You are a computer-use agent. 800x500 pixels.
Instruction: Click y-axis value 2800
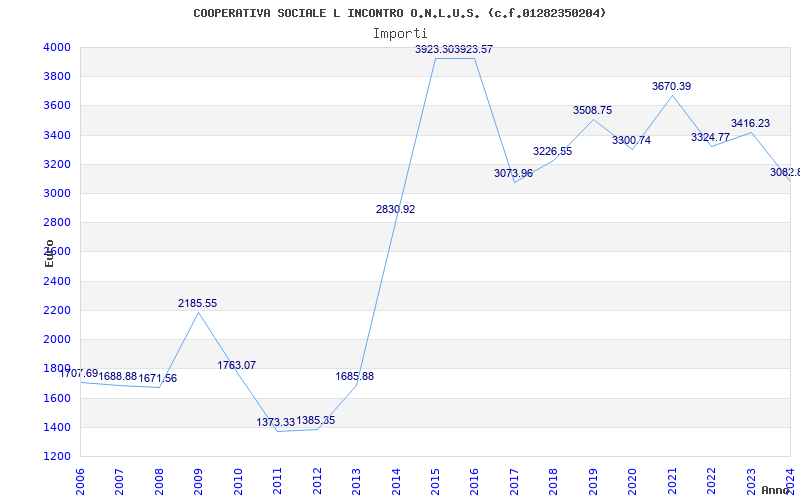pos(58,222)
